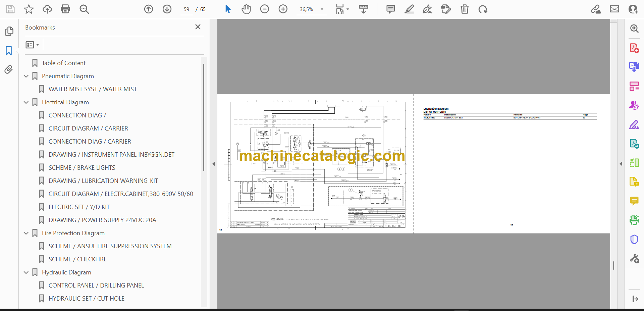
Task: Select the Fire Protection Diagram bookmark
Action: 73,233
